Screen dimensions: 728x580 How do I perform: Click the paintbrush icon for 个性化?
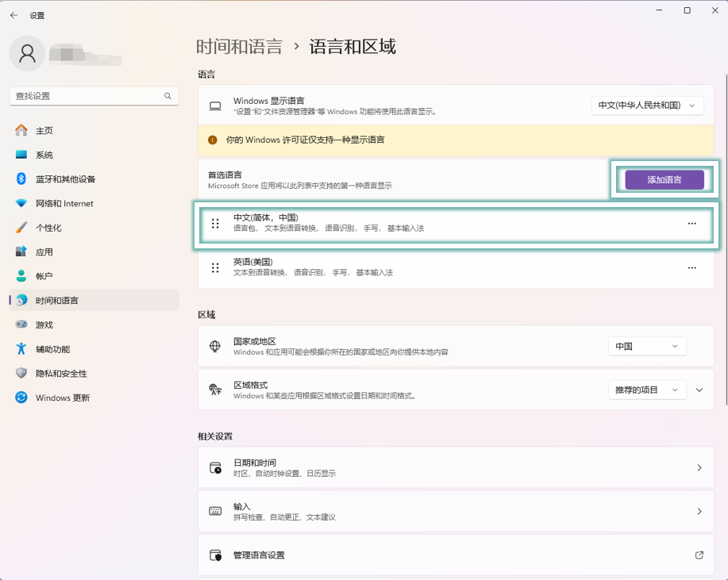coord(21,228)
